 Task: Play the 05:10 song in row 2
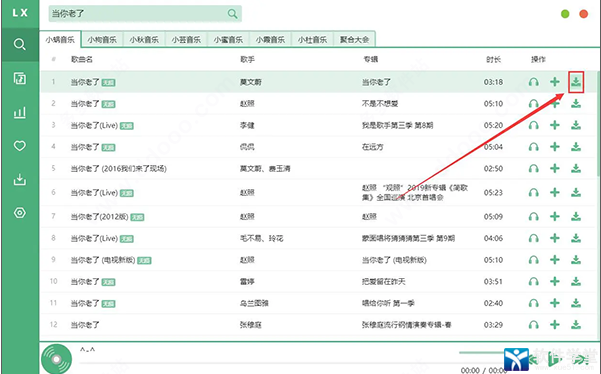click(x=533, y=103)
